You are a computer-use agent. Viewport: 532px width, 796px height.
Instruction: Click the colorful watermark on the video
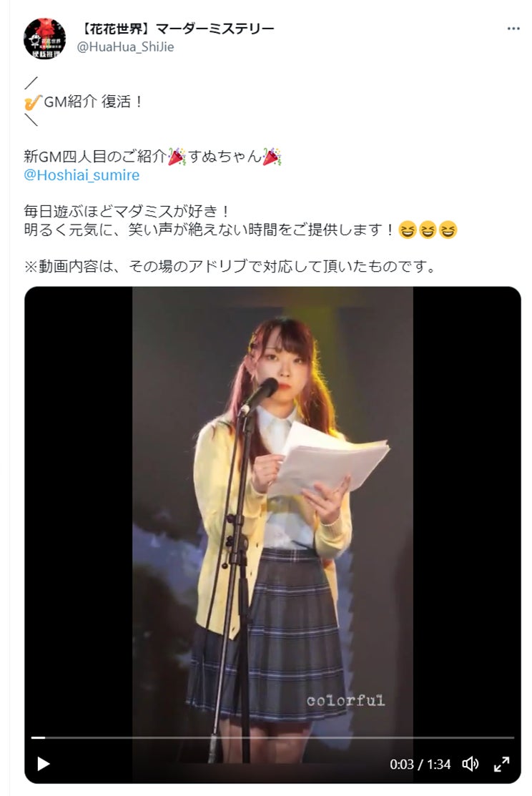point(345,701)
